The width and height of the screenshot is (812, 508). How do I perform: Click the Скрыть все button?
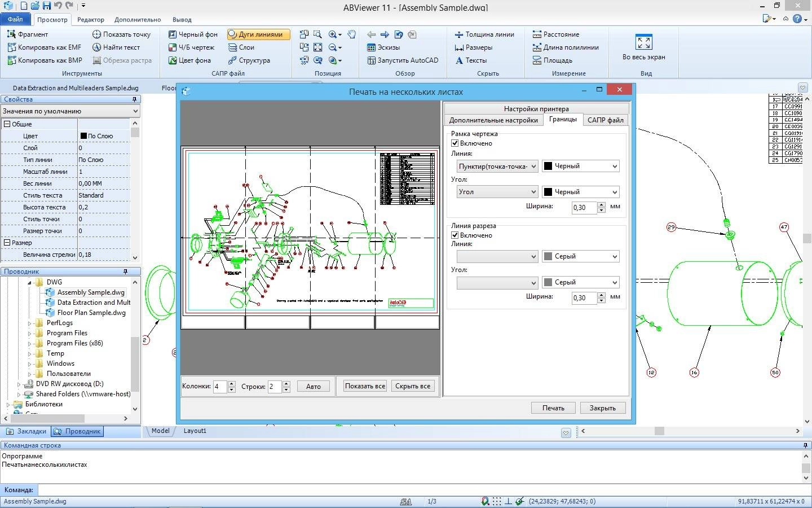pyautogui.click(x=413, y=387)
